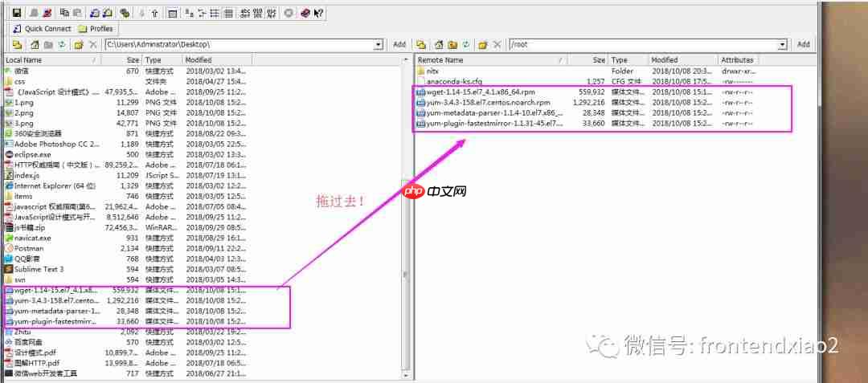Click Add button beside local path
The image size is (868, 383).
(x=399, y=45)
